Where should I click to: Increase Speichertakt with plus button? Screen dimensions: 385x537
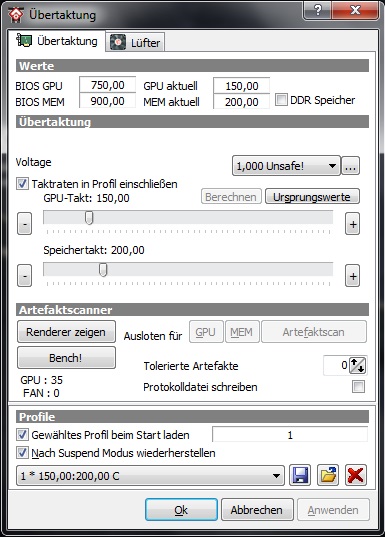tap(352, 275)
